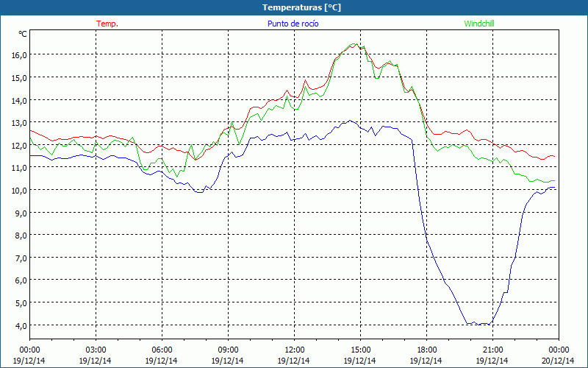The width and height of the screenshot is (588, 368).
Task: Click the 15,0 value on the Y axis
Action: point(19,77)
